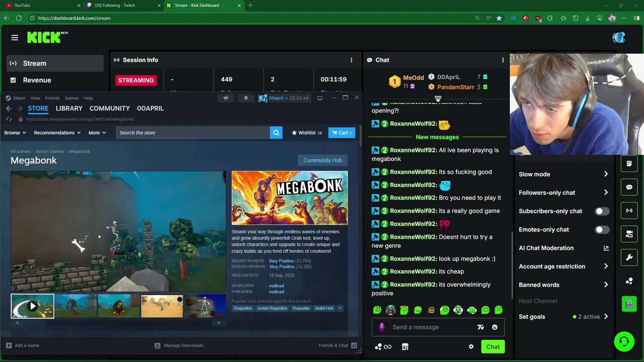Open Games menu in Steam window
The width and height of the screenshot is (644, 362).
click(71, 98)
